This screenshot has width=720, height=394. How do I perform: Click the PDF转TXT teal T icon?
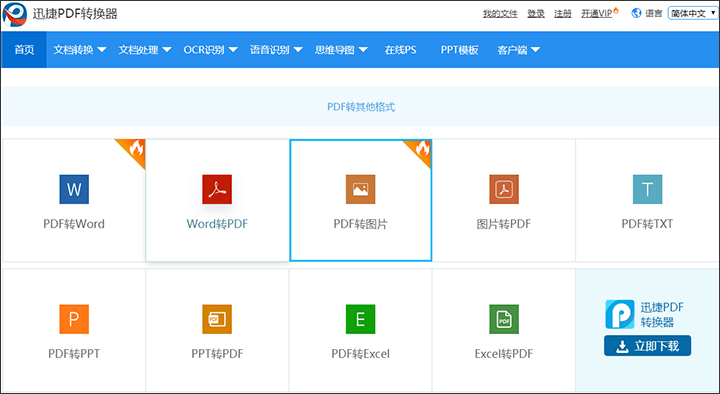pyautogui.click(x=647, y=189)
